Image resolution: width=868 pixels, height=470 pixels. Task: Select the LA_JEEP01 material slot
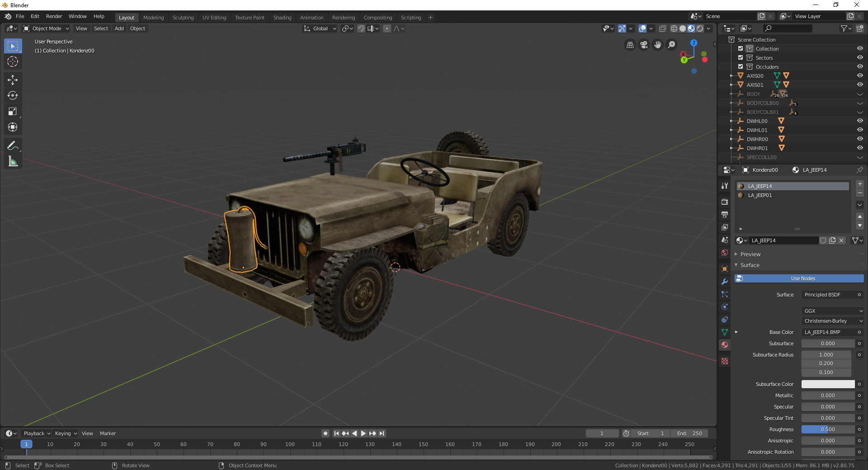[x=793, y=195]
